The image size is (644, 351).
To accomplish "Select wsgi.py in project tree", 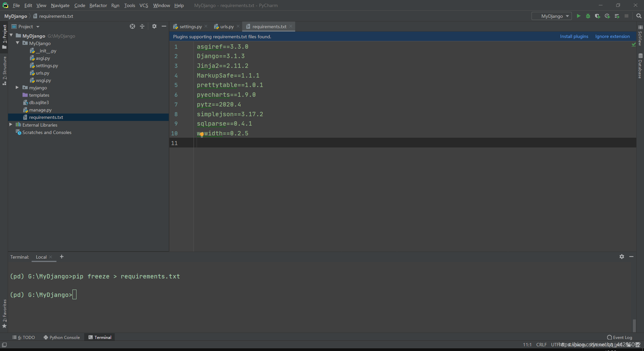I will point(43,80).
